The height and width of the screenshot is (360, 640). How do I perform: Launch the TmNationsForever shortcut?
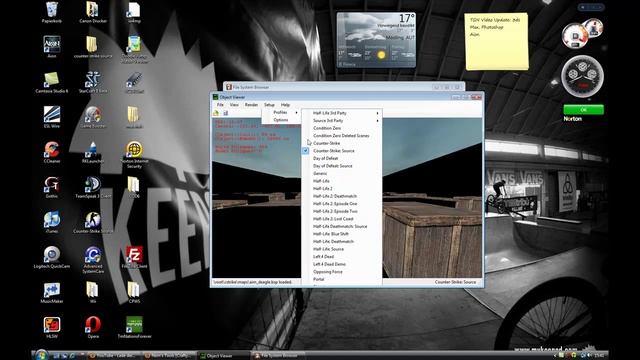[134, 328]
